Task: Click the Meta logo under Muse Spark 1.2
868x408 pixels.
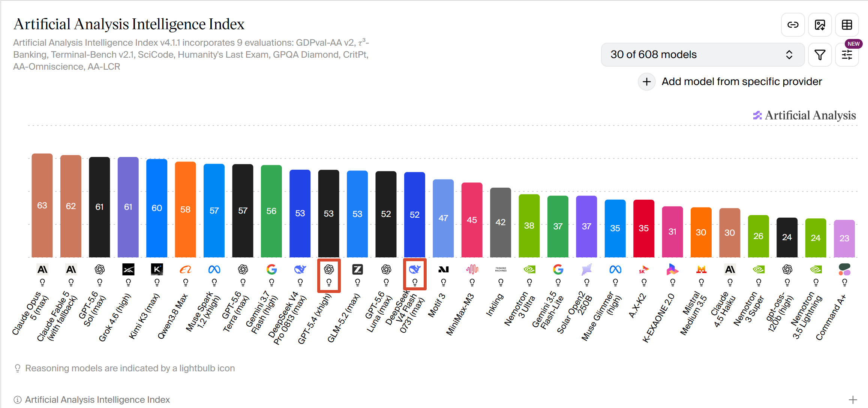Action: pos(214,269)
